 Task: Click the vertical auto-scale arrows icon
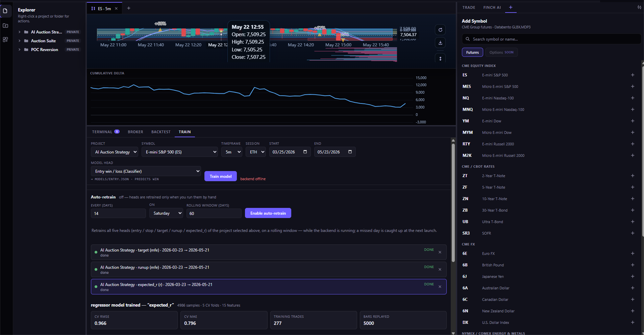pos(440,58)
